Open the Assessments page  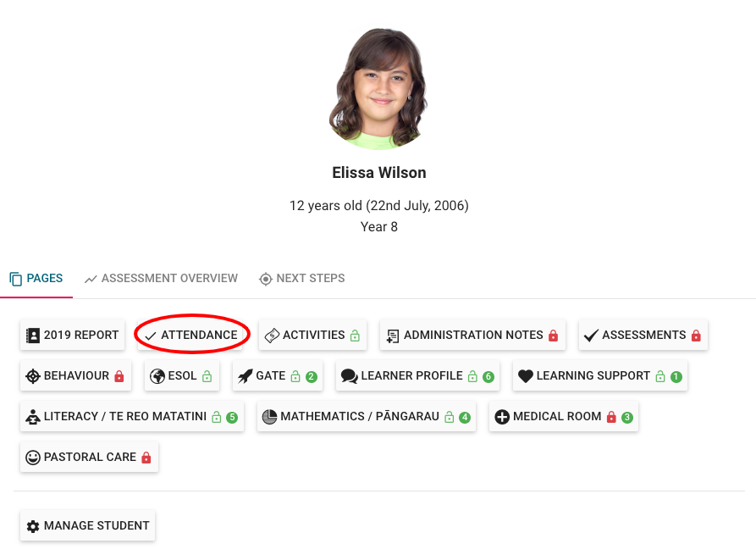pos(643,335)
